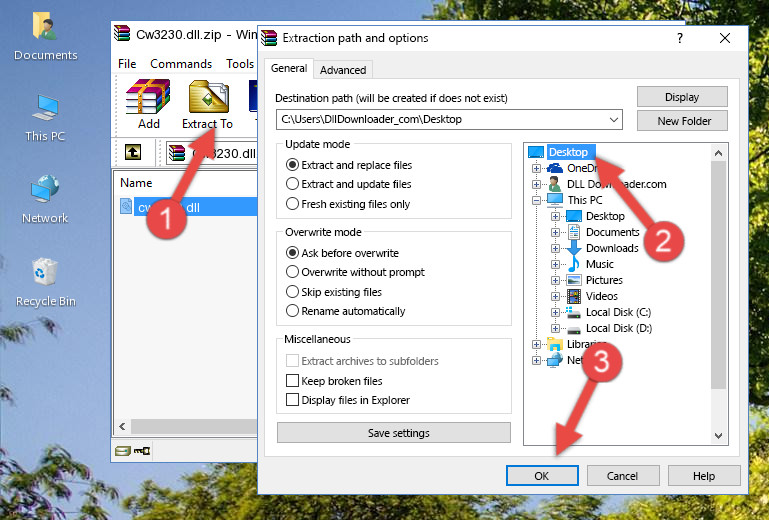Confirm extraction with OK button
Screen dimensions: 769x520
click(542, 476)
